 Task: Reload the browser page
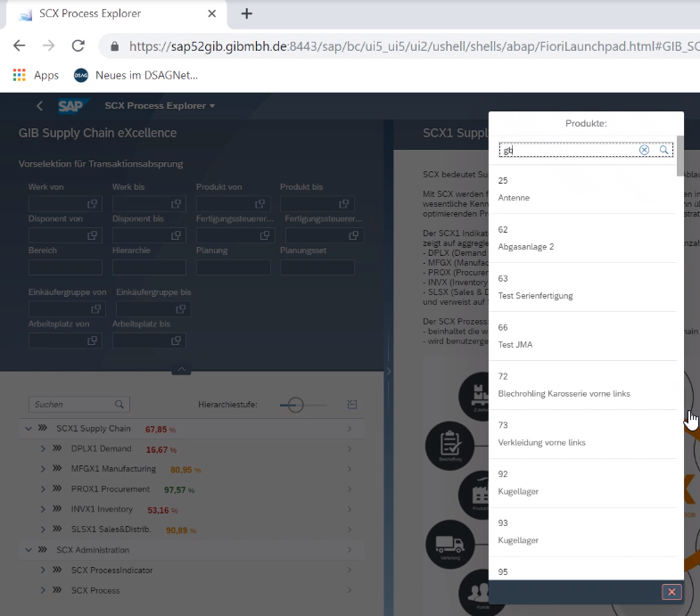point(78,45)
